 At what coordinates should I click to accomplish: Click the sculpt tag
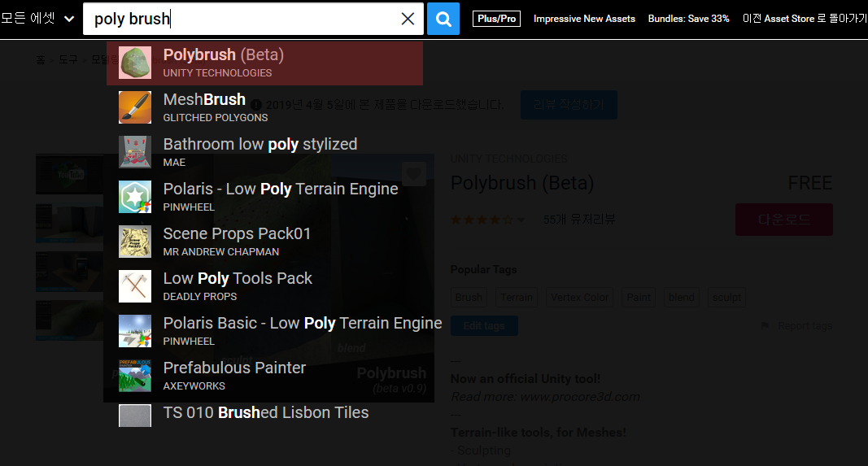[x=726, y=298]
